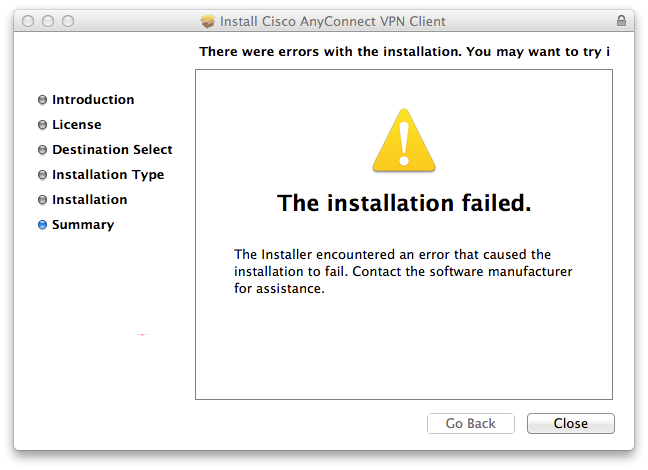This screenshot has width=648, height=470.
Task: Click the window minimize control
Action: click(48, 21)
